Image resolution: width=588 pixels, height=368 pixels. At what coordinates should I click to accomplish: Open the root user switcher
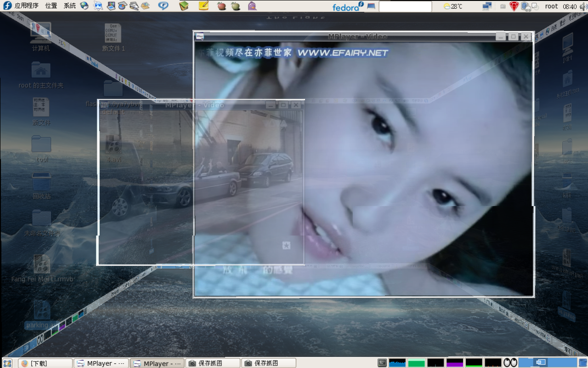[x=551, y=6]
